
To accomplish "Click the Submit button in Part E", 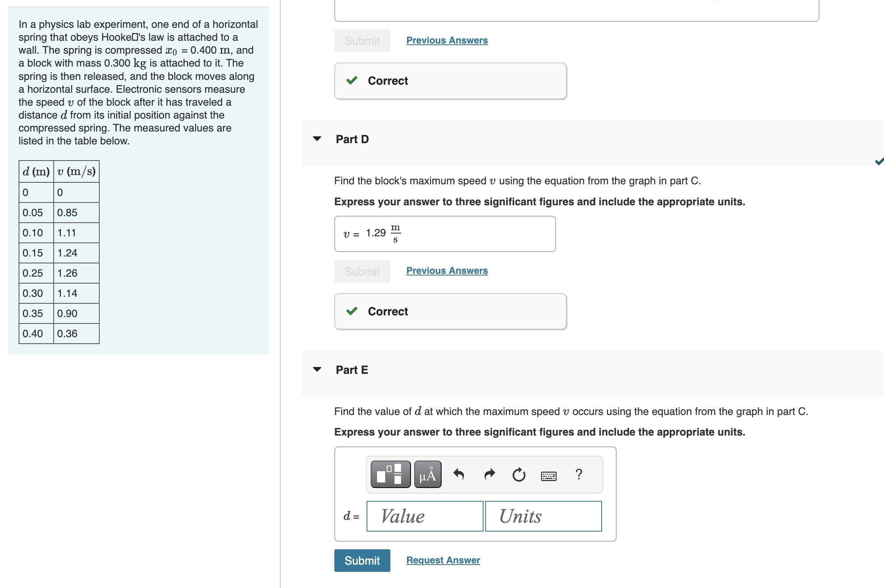I will point(362,561).
